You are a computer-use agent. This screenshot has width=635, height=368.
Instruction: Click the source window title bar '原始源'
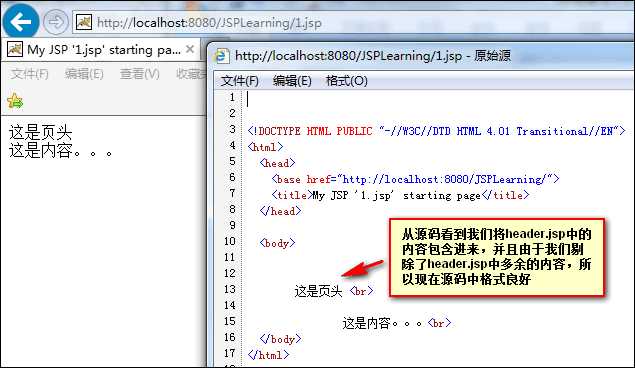373,55
